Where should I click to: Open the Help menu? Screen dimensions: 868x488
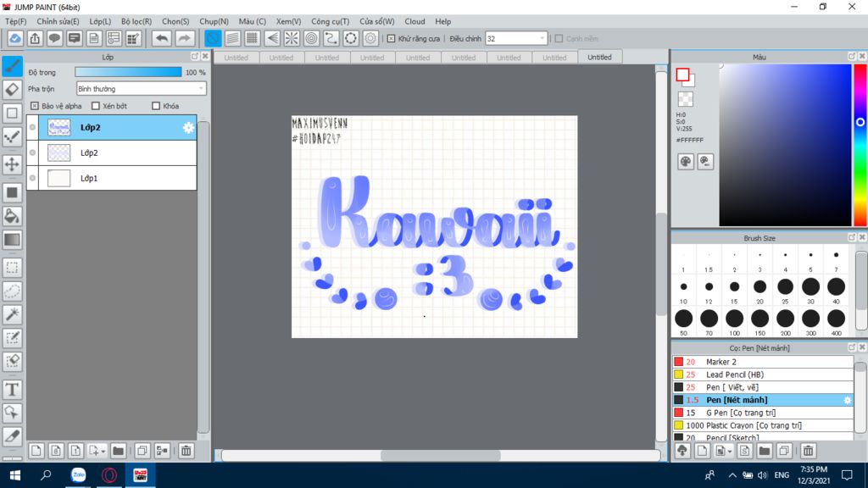pyautogui.click(x=442, y=21)
